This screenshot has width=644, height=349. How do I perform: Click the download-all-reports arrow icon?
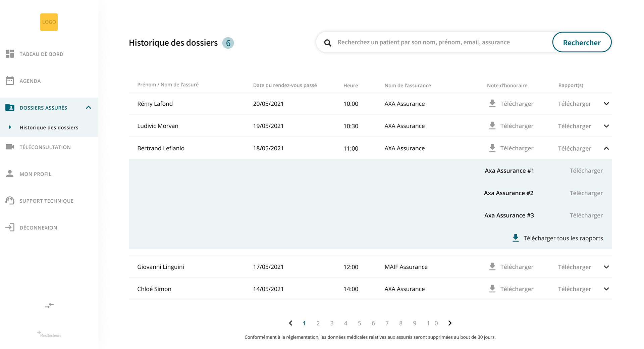[516, 238]
